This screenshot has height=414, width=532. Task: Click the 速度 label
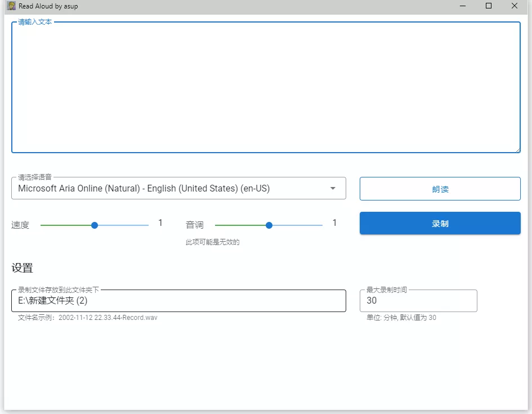pos(20,225)
